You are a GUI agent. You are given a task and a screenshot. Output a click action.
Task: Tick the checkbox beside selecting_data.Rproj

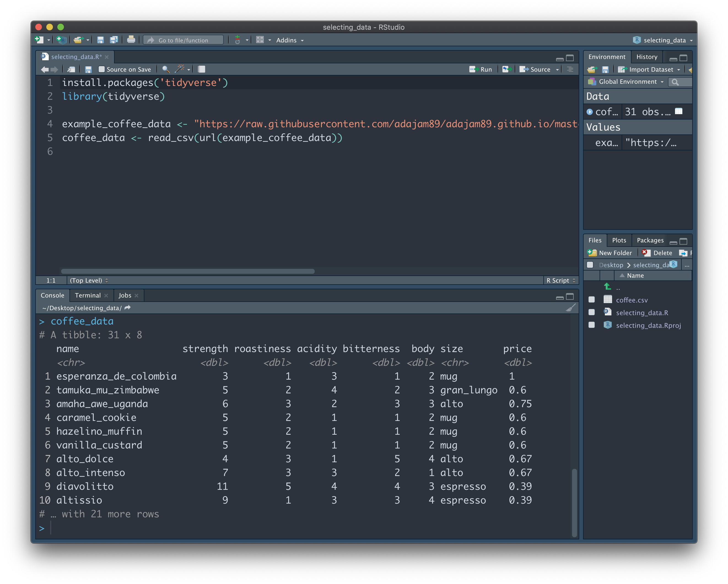pyautogui.click(x=592, y=325)
